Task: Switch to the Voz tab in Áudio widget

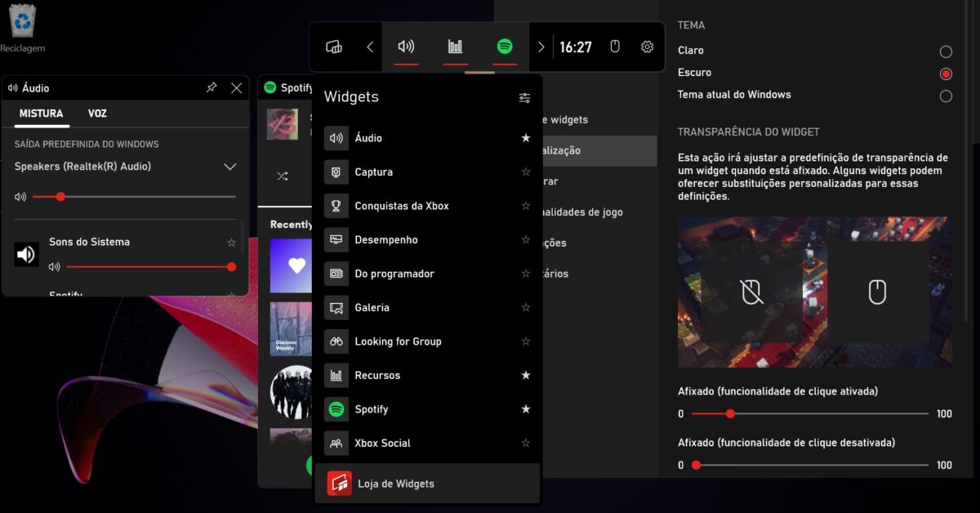Action: 98,114
